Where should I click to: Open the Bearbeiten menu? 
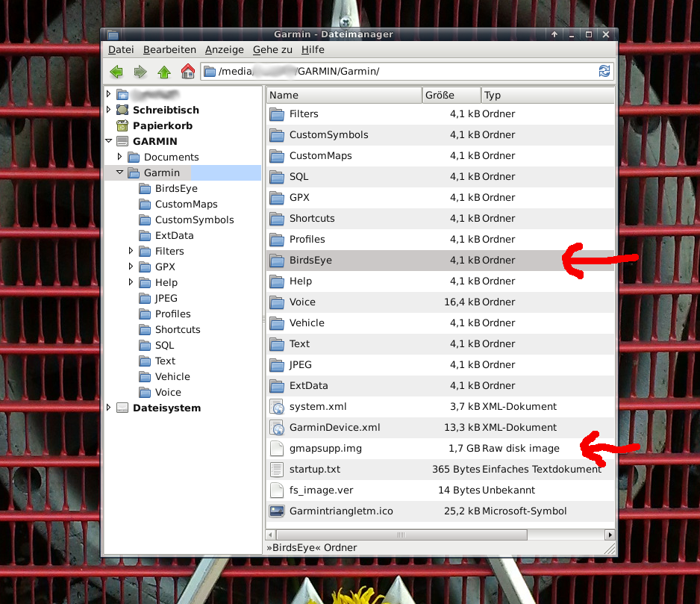(x=169, y=49)
